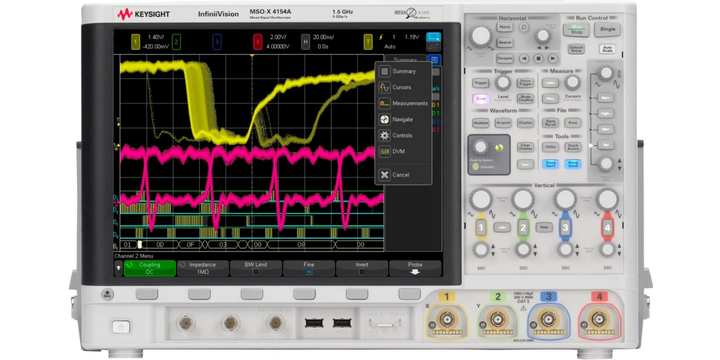Choose the Navigate icon in the popup
The image size is (720, 360).
pyautogui.click(x=384, y=119)
